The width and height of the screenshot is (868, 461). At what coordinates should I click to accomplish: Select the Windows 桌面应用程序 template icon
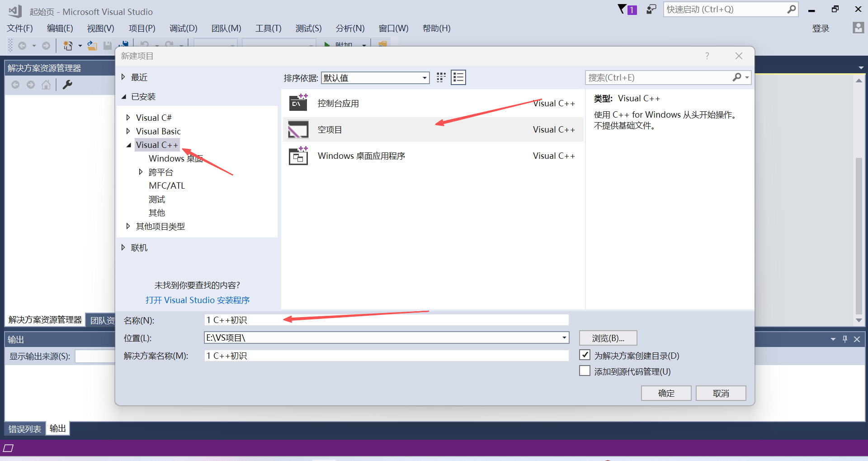point(298,156)
